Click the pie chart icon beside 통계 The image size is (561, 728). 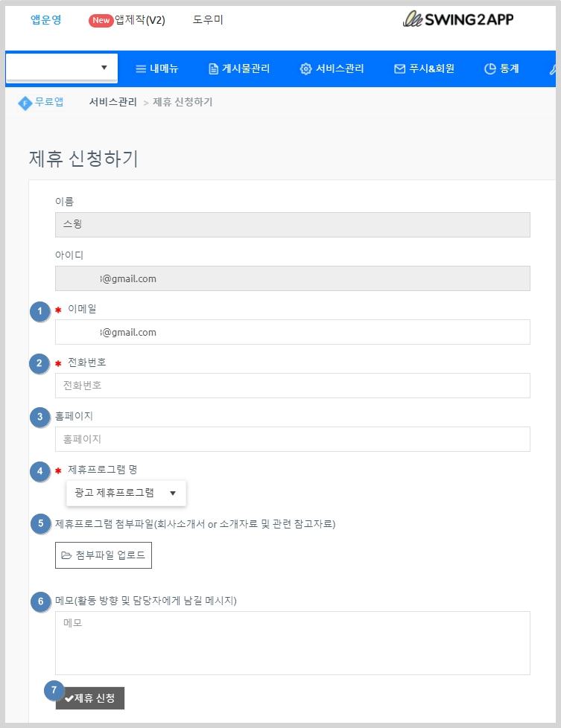click(x=489, y=69)
